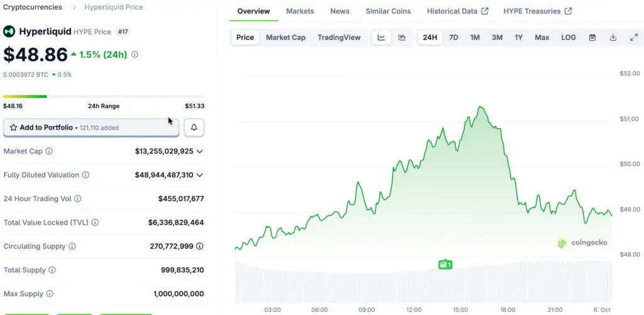Switch to the TradingView chart option
644x315 pixels.
point(339,38)
